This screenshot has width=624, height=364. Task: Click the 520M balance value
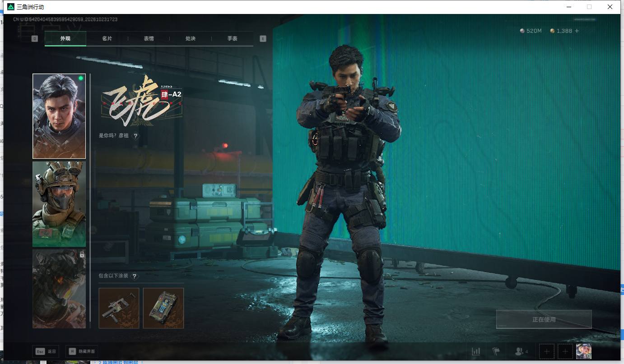point(534,31)
